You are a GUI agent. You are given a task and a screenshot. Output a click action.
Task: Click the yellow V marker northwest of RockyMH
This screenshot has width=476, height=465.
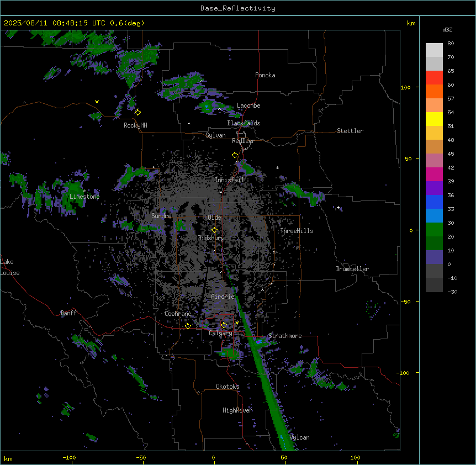tap(97, 102)
